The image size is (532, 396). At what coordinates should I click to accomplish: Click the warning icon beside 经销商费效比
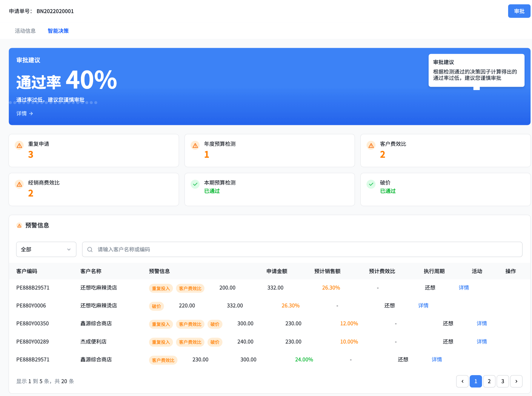[x=19, y=184]
